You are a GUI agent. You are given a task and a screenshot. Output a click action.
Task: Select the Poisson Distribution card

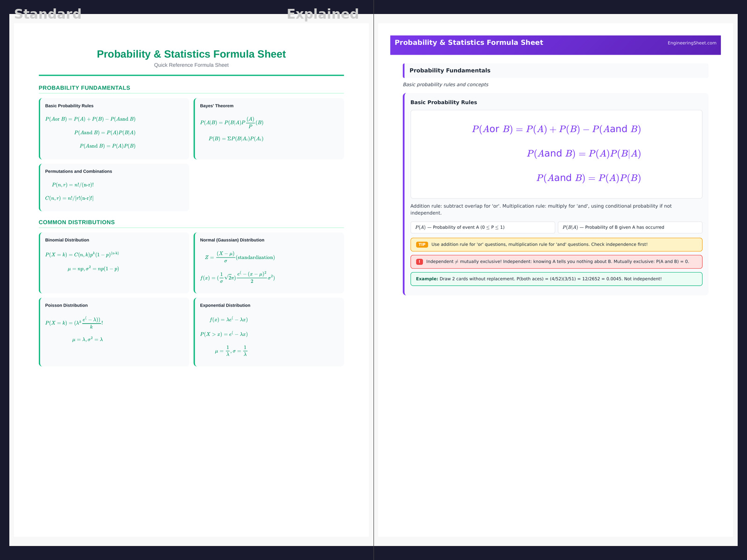click(114, 332)
